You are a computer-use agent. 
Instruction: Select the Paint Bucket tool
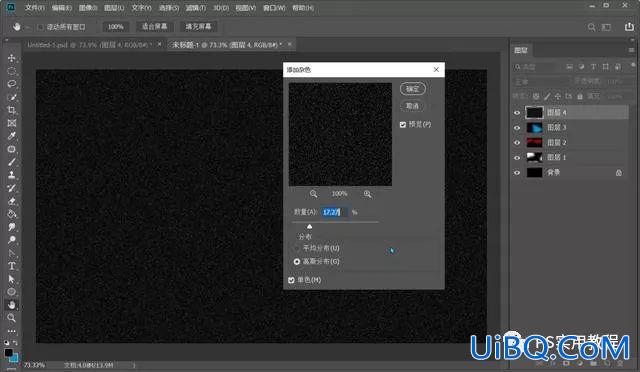[11, 214]
